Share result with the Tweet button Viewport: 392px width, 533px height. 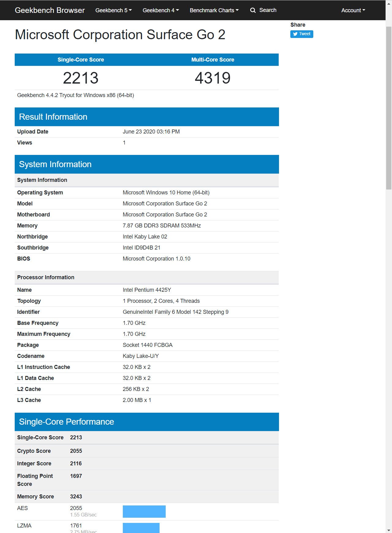click(302, 34)
